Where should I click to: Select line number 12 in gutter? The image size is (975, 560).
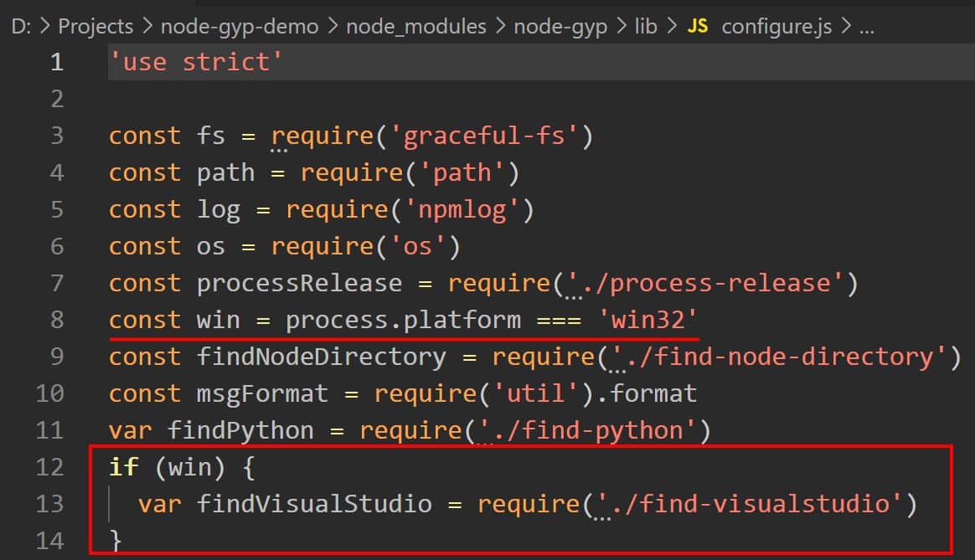click(x=49, y=467)
